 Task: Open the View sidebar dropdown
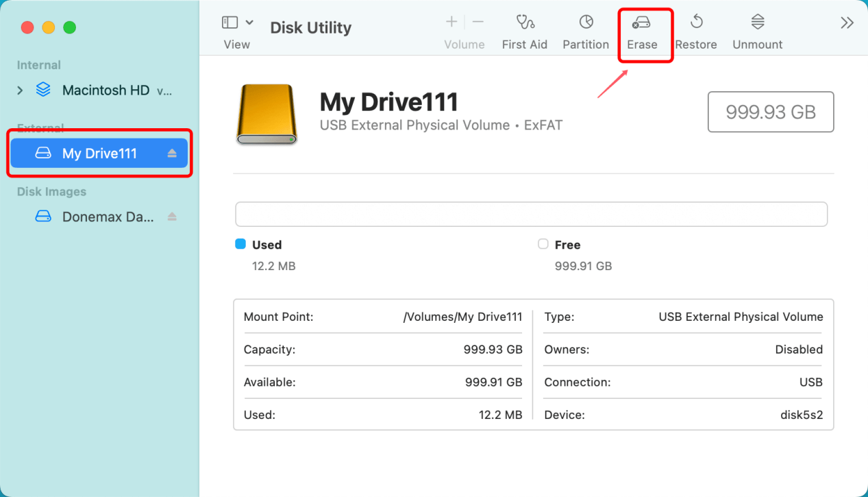click(237, 23)
